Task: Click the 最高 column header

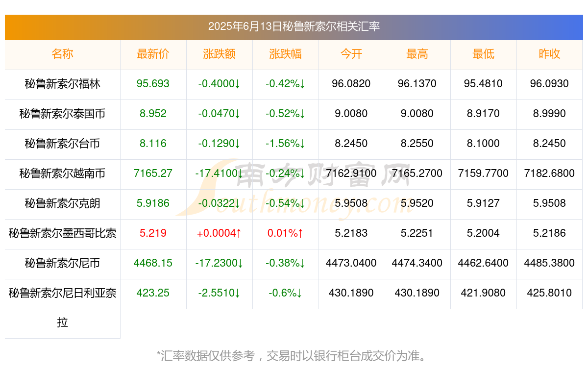Action: click(417, 54)
